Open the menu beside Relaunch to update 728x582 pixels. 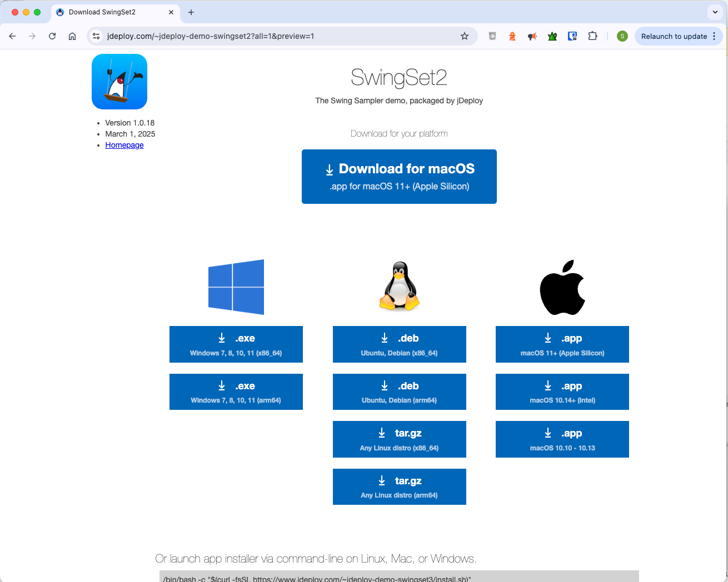point(715,36)
